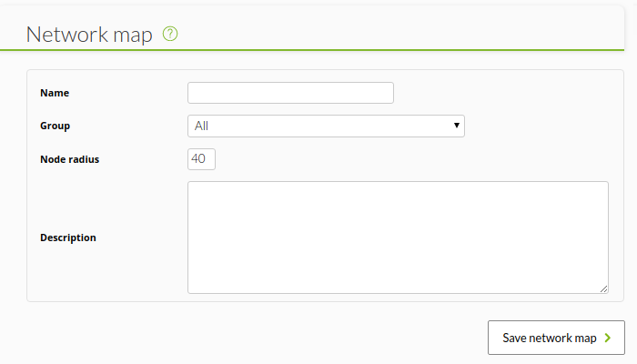The height and width of the screenshot is (364, 637).
Task: Click into the Node radius field
Action: tap(201, 159)
